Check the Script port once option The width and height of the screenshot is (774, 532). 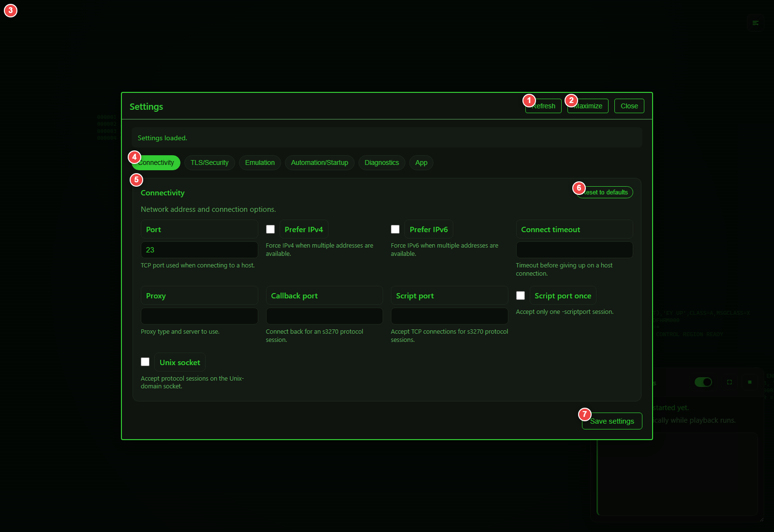(521, 295)
